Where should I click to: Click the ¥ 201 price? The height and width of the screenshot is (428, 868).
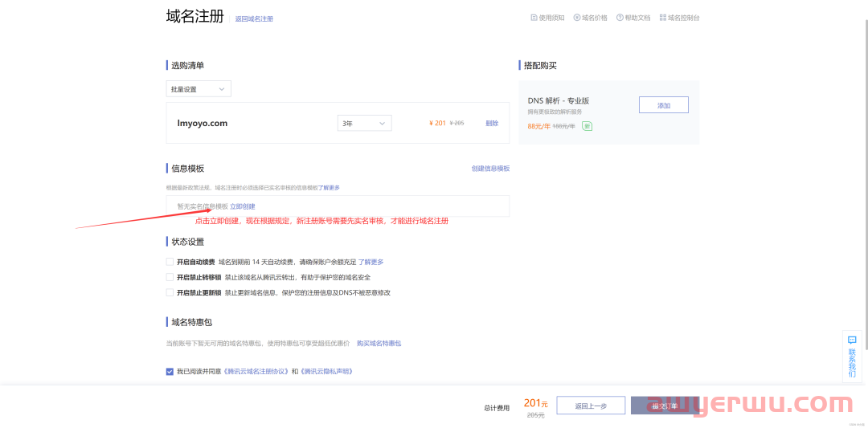[437, 124]
